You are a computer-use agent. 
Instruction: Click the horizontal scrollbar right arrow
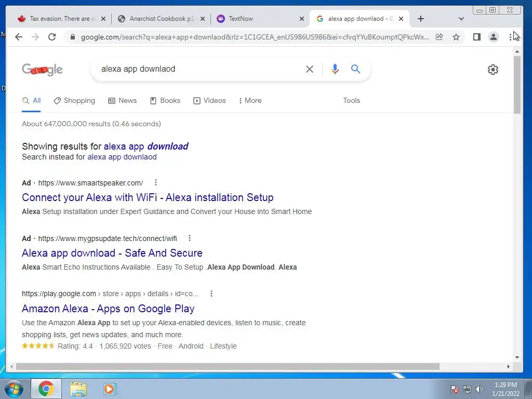point(508,366)
